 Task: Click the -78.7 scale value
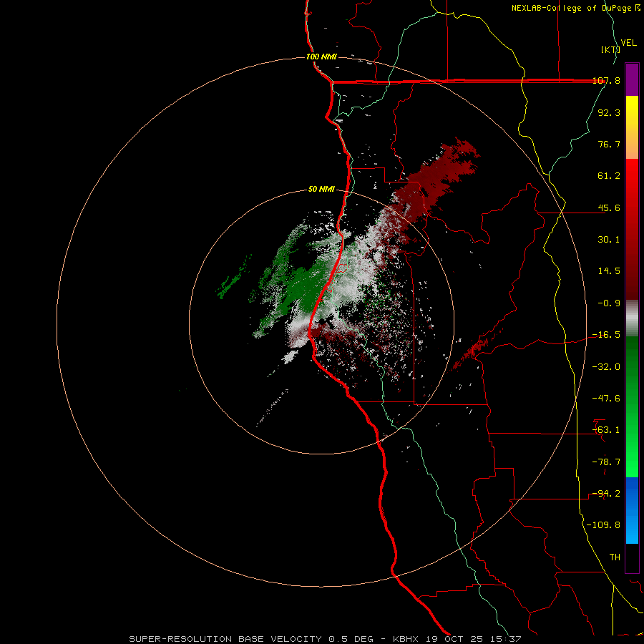(606, 462)
